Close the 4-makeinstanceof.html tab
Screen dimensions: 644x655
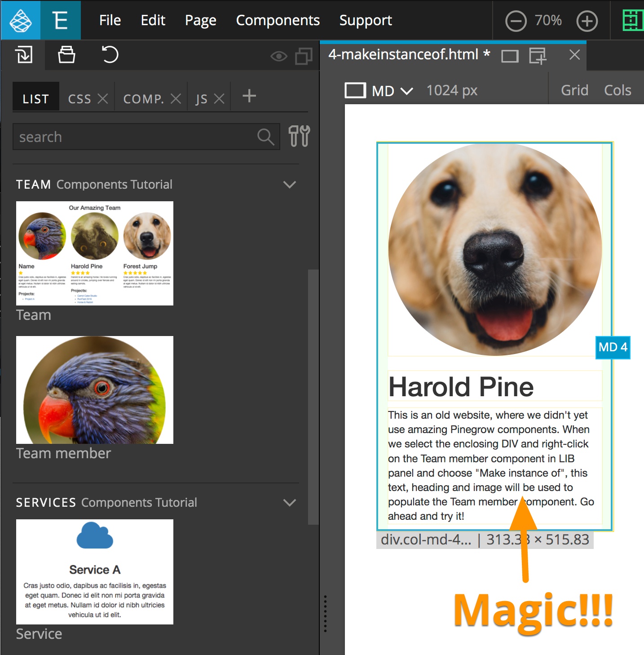click(574, 55)
